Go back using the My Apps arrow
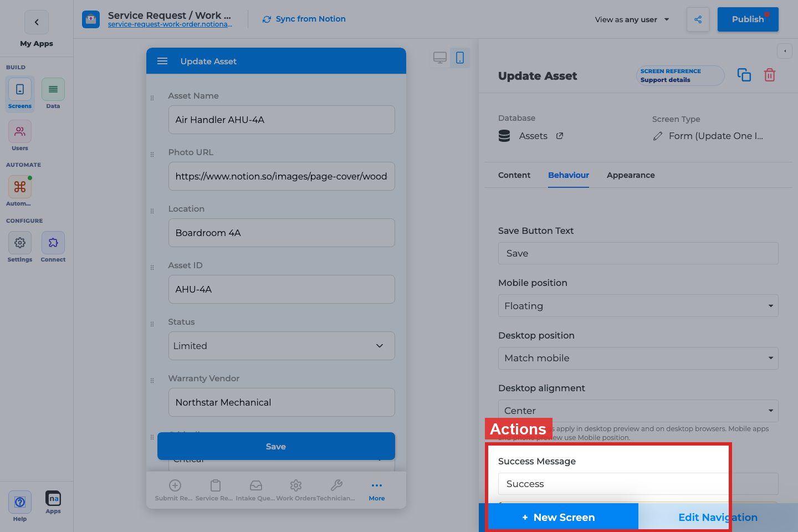This screenshot has height=532, width=798. (37, 22)
